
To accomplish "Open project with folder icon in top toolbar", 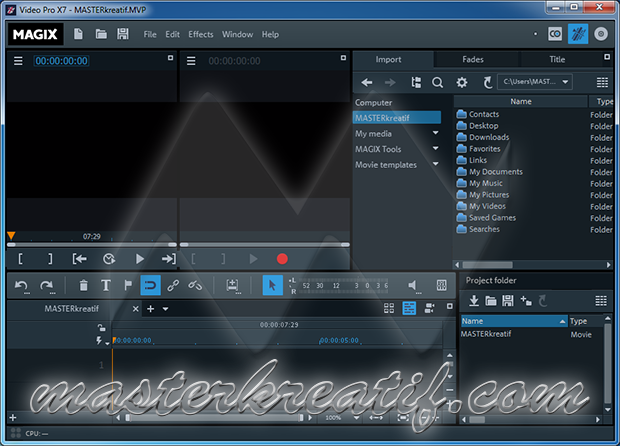I will coord(101,34).
